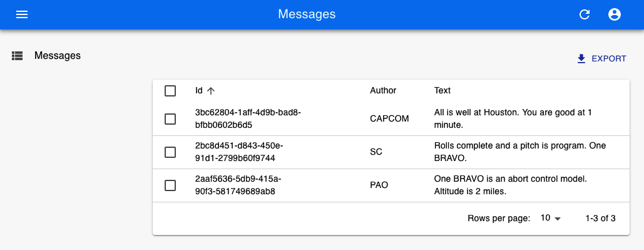Click the list icon beside Messages sidebar item
The image size is (644, 250).
click(x=18, y=56)
